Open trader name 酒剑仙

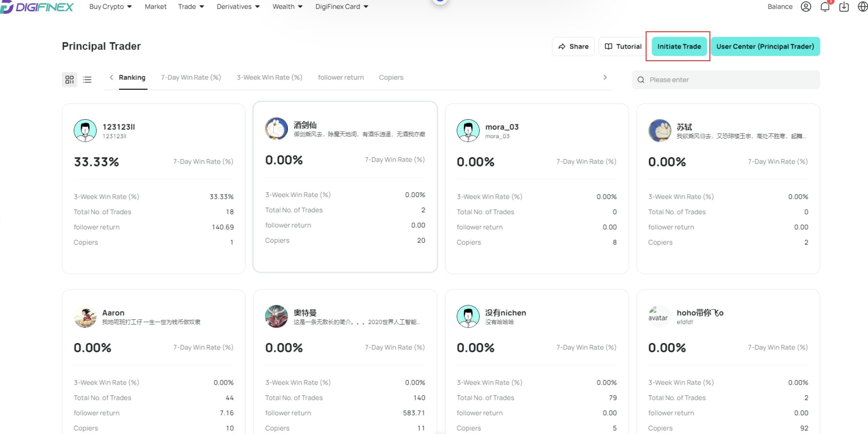(x=305, y=125)
